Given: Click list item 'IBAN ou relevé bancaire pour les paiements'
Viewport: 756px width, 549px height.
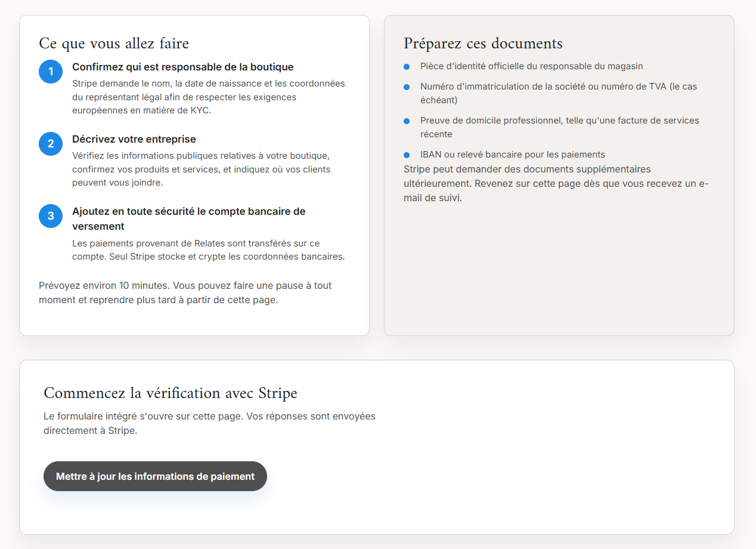Looking at the screenshot, I should tap(513, 154).
